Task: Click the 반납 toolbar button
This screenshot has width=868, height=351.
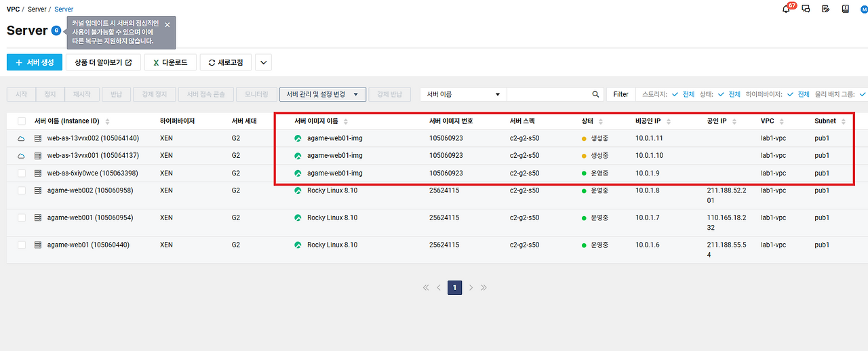Action: click(x=116, y=94)
